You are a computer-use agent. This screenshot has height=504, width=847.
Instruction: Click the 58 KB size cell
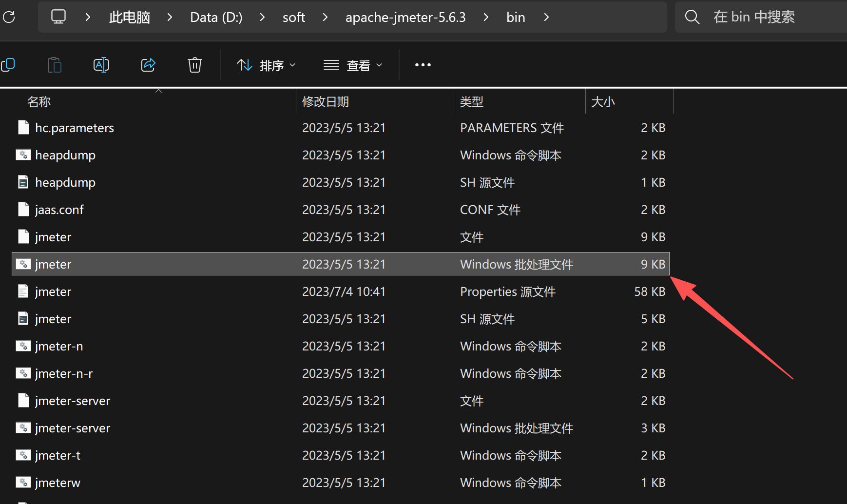tap(650, 291)
